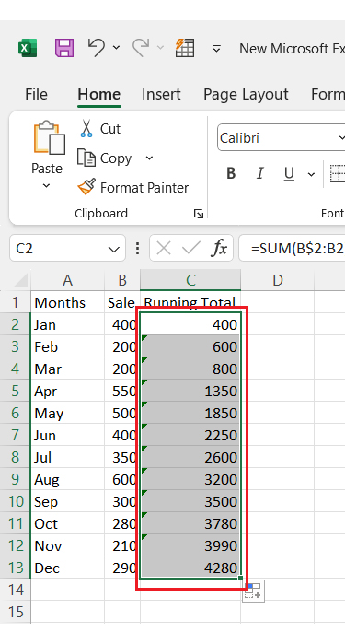Cut the selection with scissors icon

click(99, 129)
